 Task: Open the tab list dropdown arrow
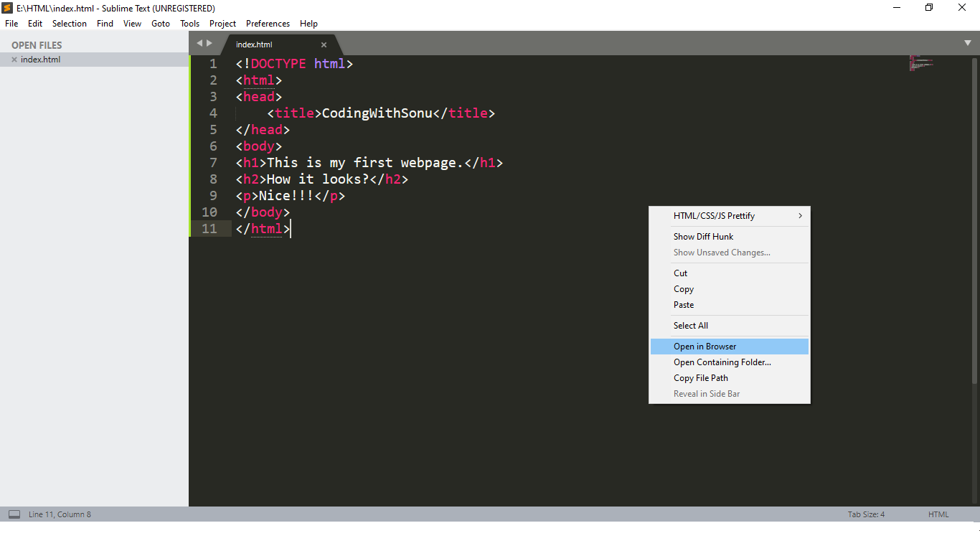(967, 43)
